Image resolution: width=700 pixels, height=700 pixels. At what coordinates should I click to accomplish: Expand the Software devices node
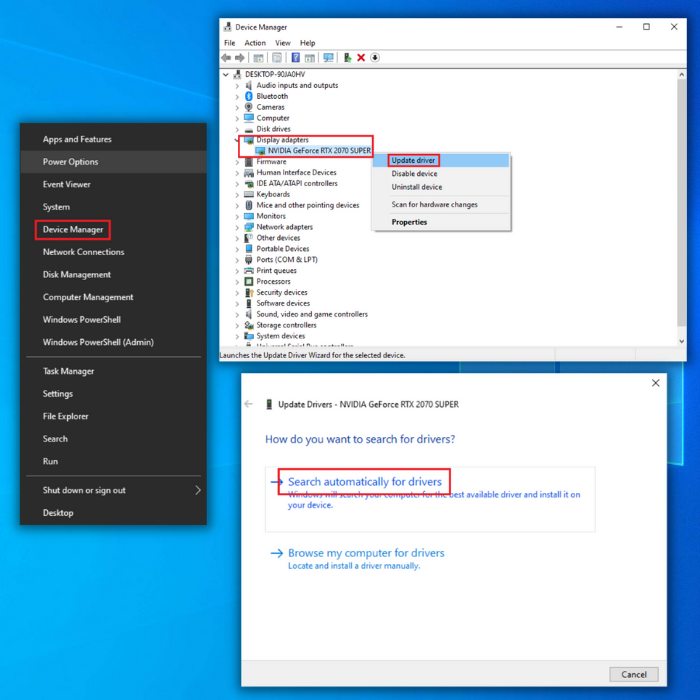[x=237, y=304]
